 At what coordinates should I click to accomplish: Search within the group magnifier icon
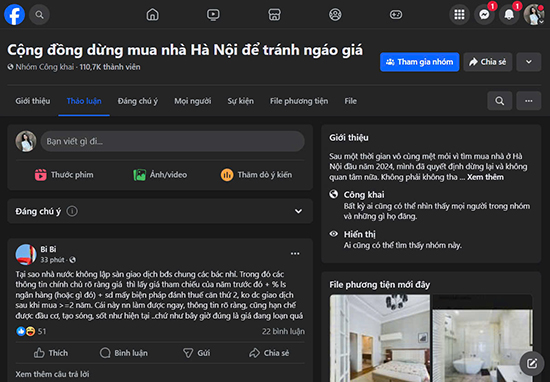[499, 101]
